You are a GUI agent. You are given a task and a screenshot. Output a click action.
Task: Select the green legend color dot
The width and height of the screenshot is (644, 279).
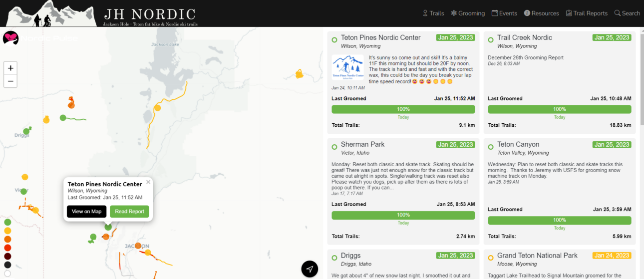(x=7, y=222)
